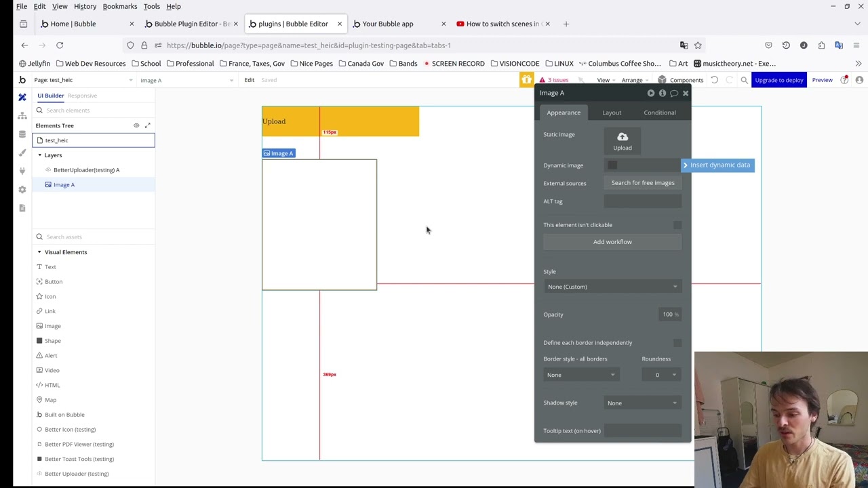This screenshot has width=868, height=488.
Task: Toggle Elements Tree visibility eye icon
Action: click(136, 125)
